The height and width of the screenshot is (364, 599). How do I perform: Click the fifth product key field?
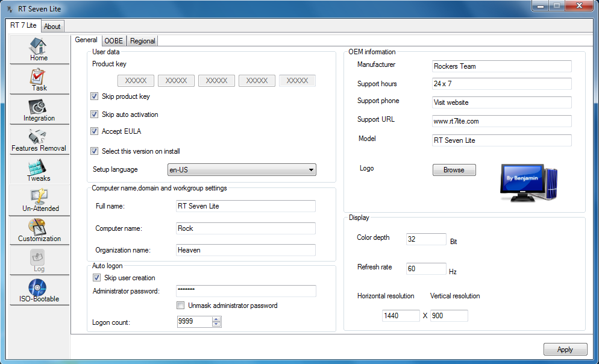[297, 81]
